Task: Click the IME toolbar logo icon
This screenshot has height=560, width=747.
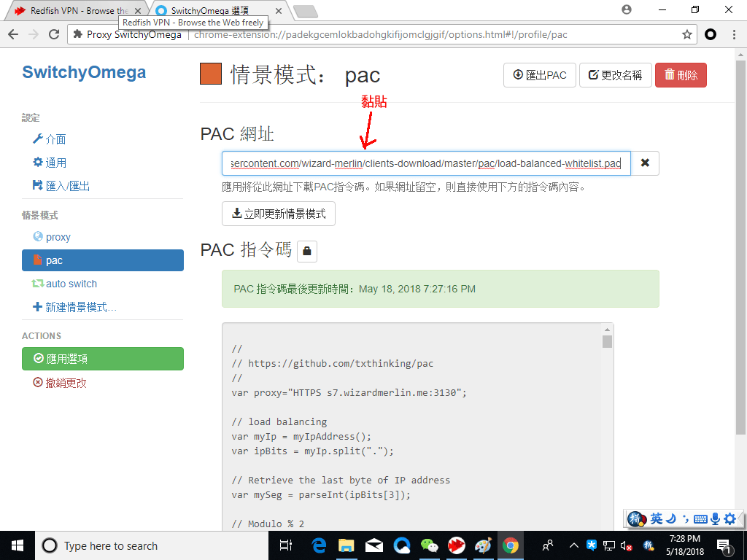Action: tap(637, 518)
